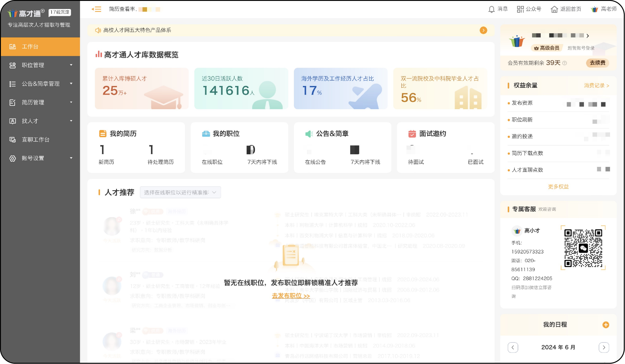Image resolution: width=625 pixels, height=364 pixels.
Task: Click the orange arrow on announcement bar
Action: (x=483, y=30)
